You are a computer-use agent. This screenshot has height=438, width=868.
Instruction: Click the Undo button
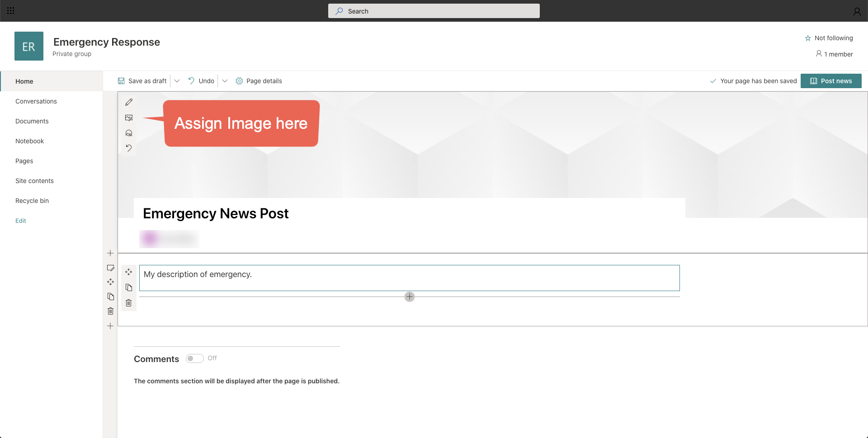201,81
